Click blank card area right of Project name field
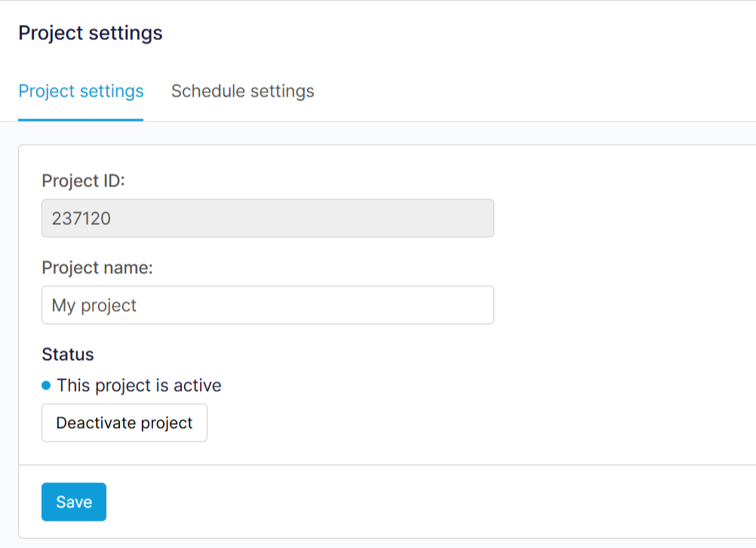The image size is (756, 548). coord(619,305)
